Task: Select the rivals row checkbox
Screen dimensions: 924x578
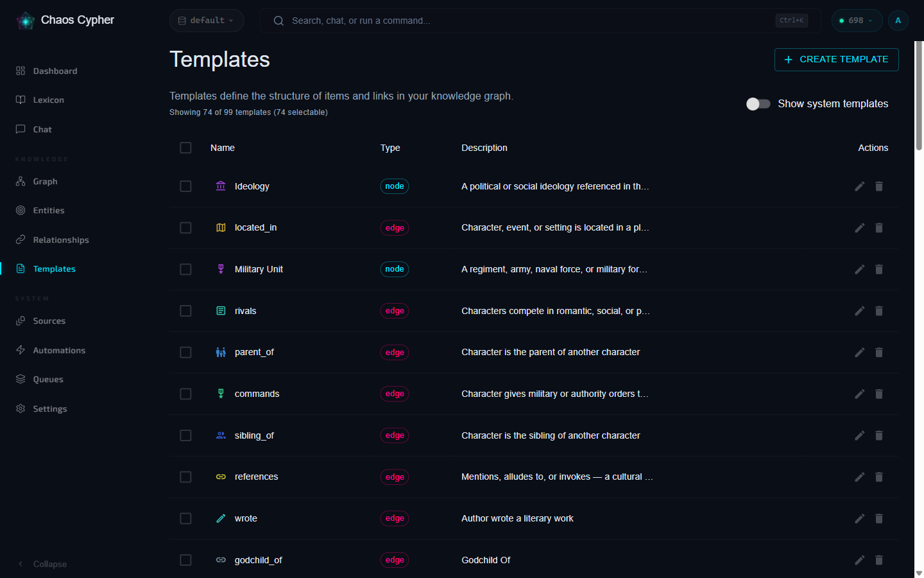Action: click(185, 311)
